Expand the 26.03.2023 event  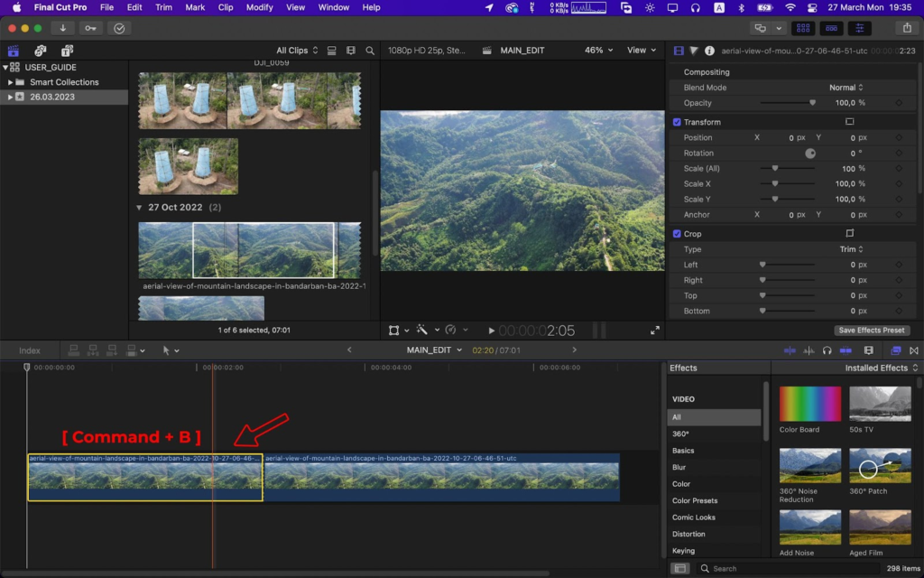[x=10, y=97]
